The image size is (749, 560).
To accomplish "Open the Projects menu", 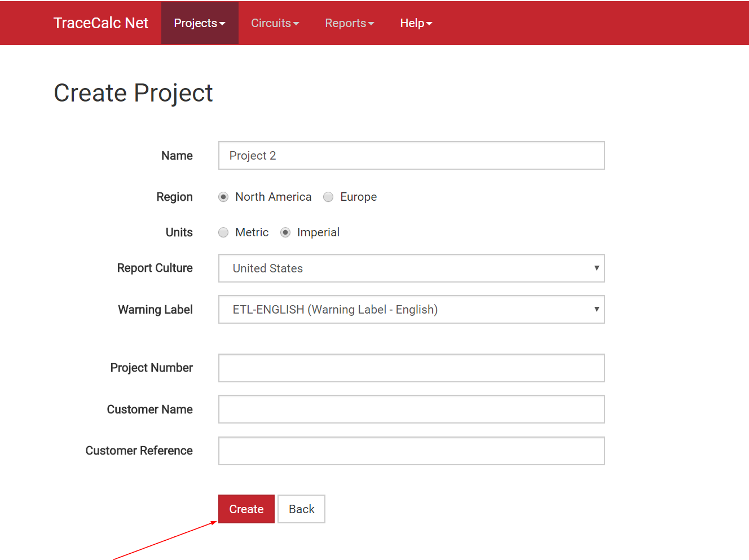I will (200, 23).
